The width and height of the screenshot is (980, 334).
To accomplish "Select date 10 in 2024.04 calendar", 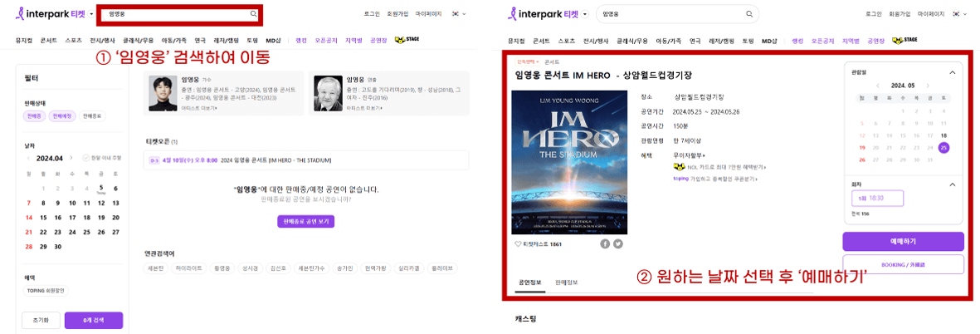I will [x=72, y=203].
